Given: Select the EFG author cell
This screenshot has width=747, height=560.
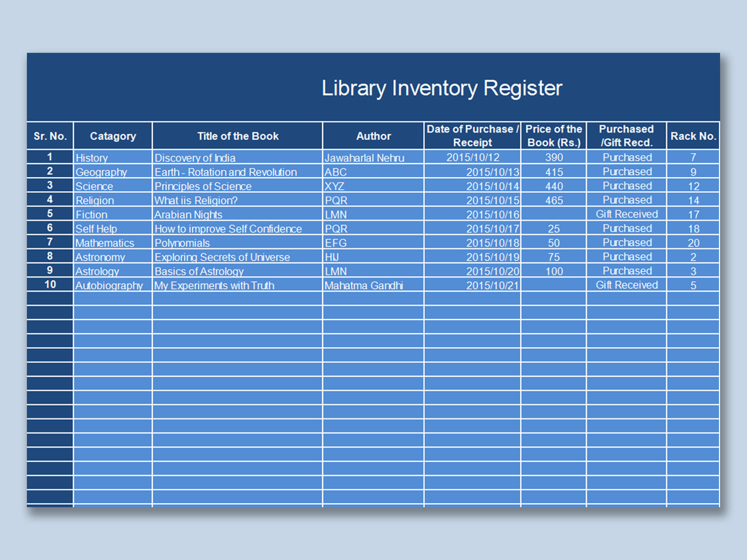Looking at the screenshot, I should [373, 242].
